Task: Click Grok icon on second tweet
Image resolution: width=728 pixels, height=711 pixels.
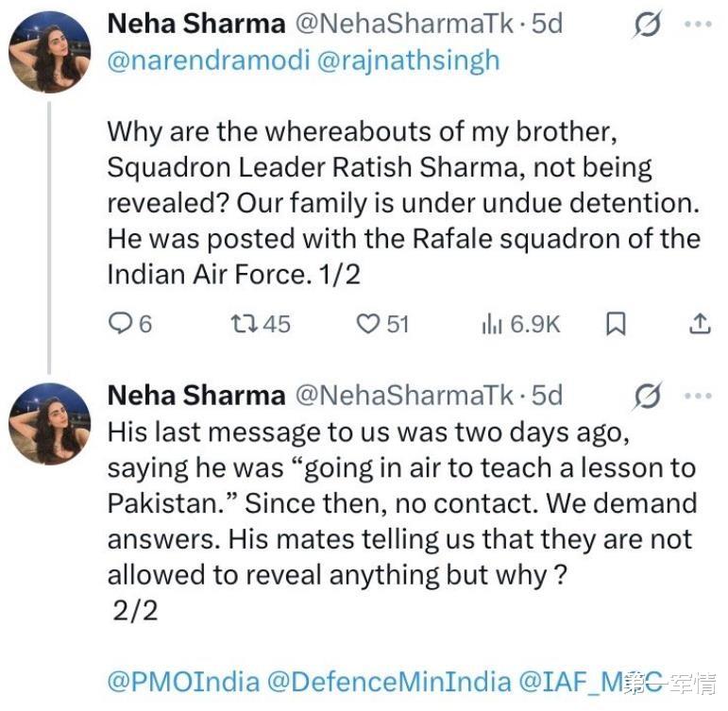Action: (648, 396)
